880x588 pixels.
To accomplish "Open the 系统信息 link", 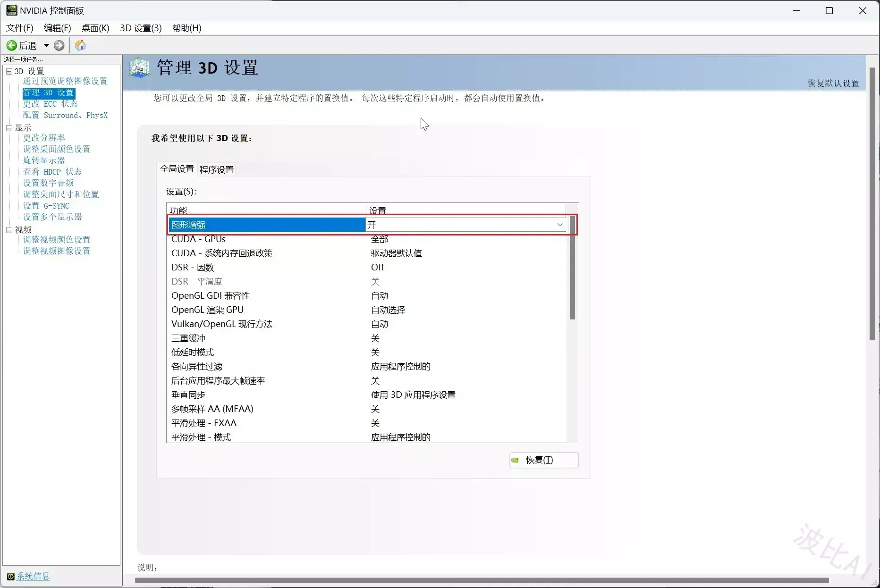I will [33, 576].
